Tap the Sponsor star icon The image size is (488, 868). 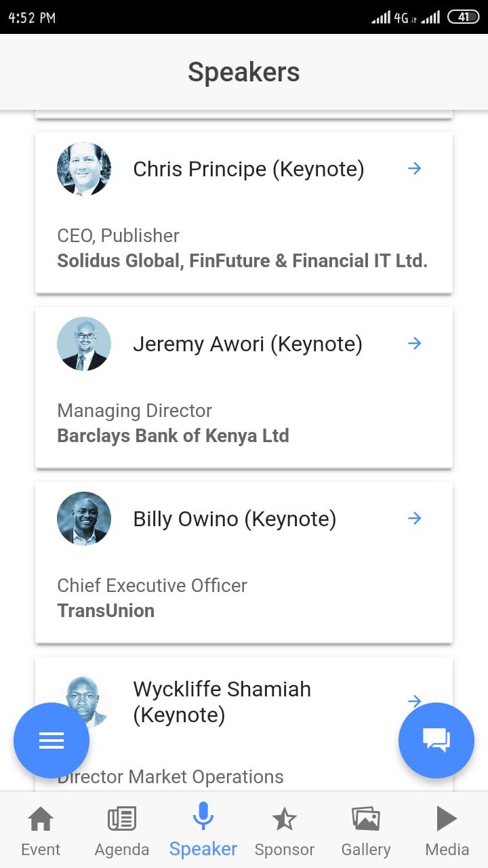(x=284, y=820)
